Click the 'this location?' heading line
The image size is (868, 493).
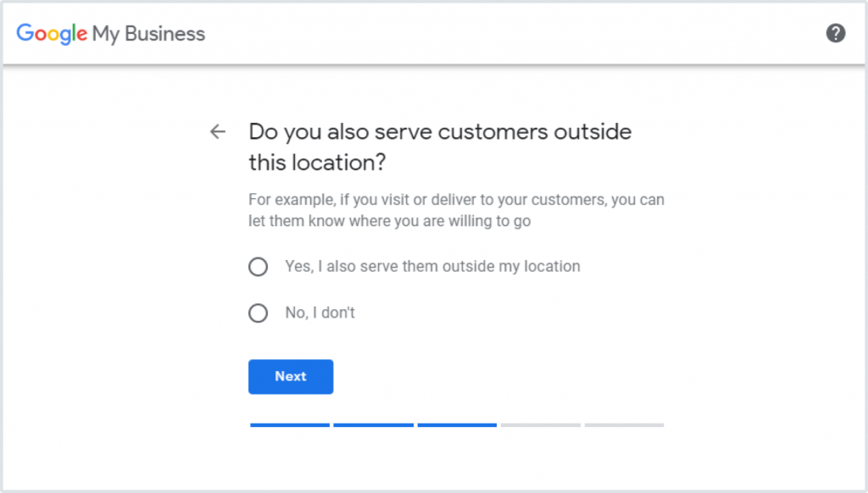[318, 161]
